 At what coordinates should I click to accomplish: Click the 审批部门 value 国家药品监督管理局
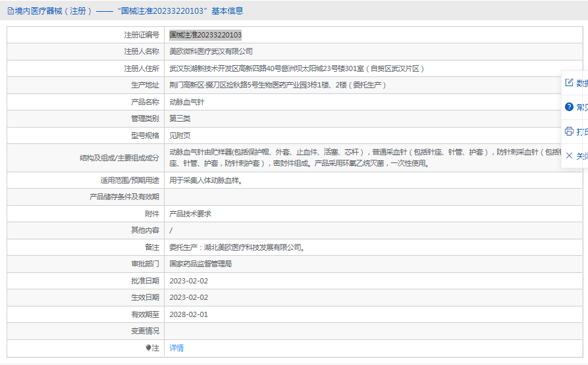[201, 264]
